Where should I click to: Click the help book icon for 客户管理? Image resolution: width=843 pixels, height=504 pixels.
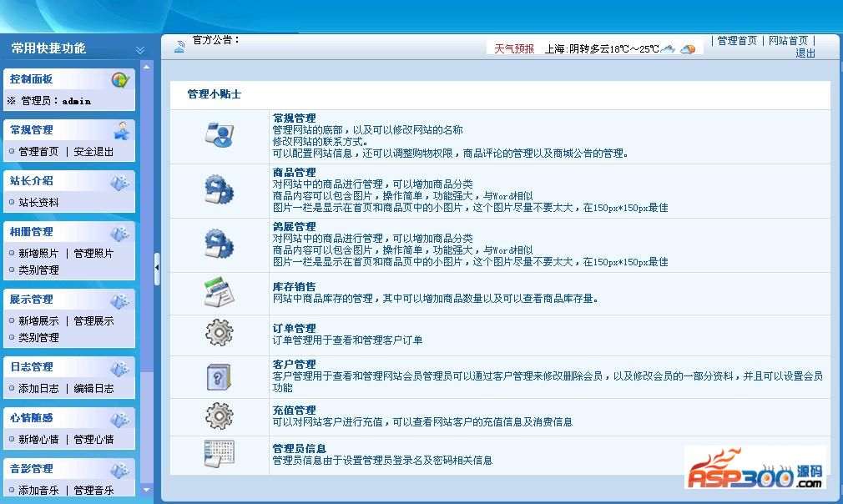[219, 376]
